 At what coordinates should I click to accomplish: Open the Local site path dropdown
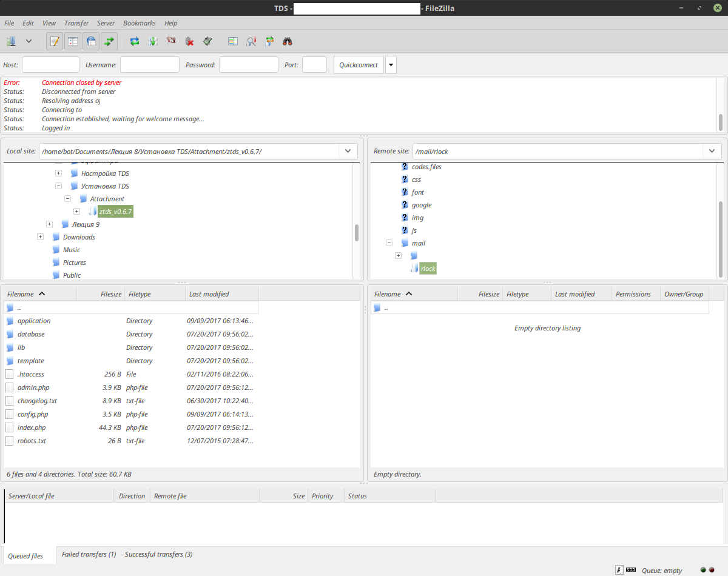(348, 151)
